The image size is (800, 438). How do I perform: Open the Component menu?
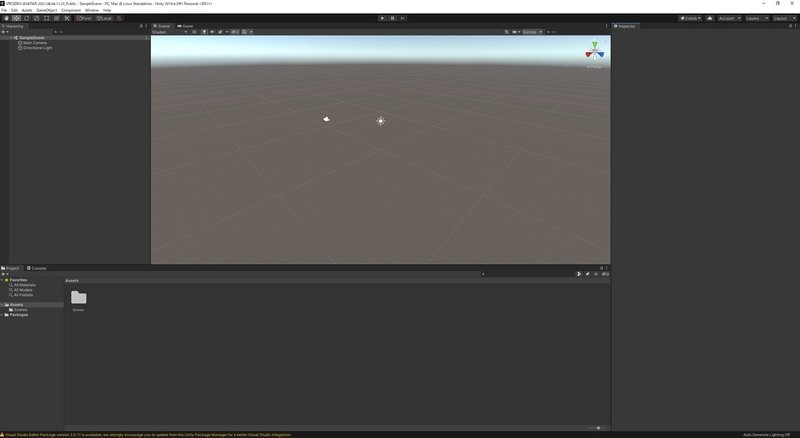tap(71, 10)
